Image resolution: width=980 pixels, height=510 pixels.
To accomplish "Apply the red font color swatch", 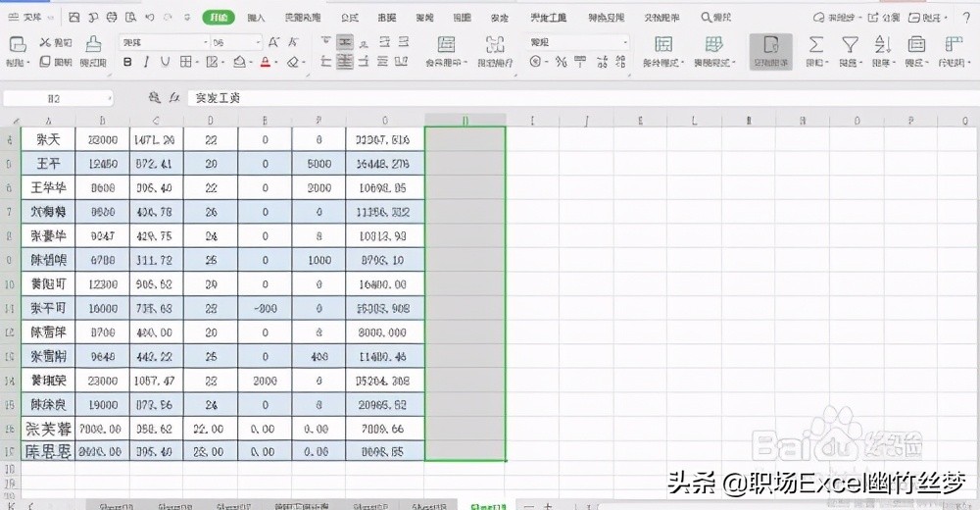I will pos(265,62).
